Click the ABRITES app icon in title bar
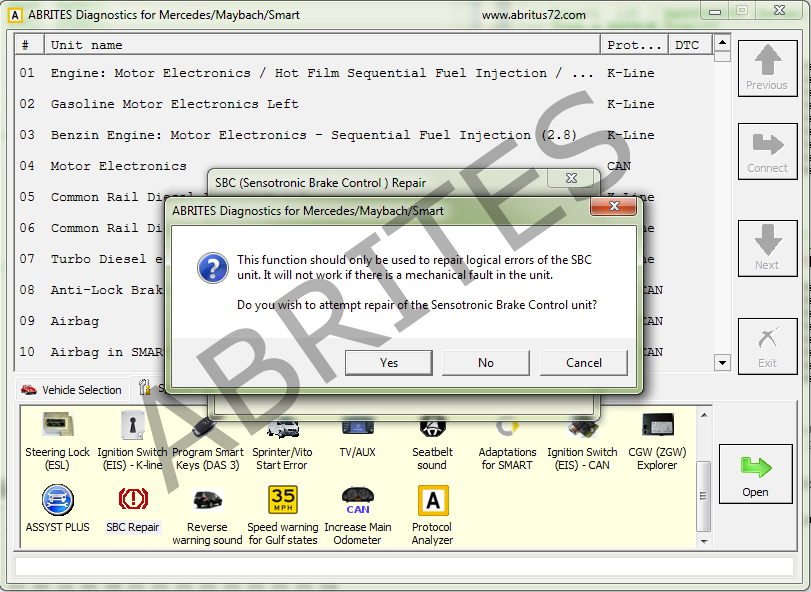The height and width of the screenshot is (592, 811). coord(14,15)
